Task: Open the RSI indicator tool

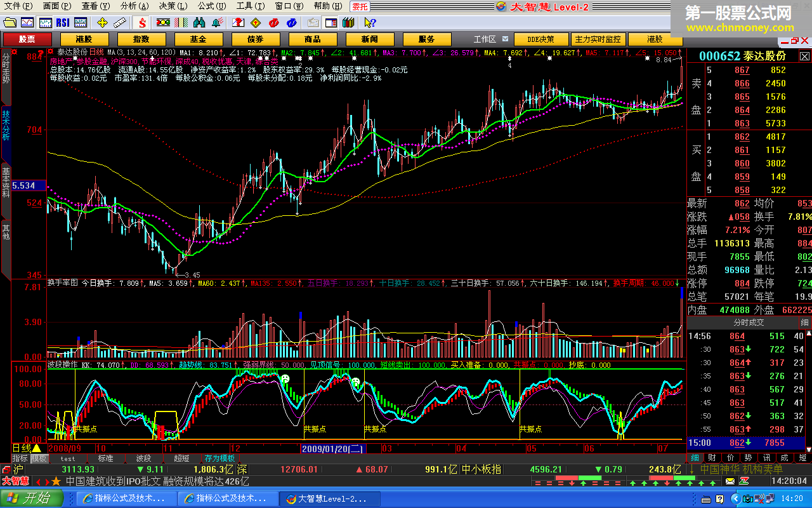Action: [62, 23]
